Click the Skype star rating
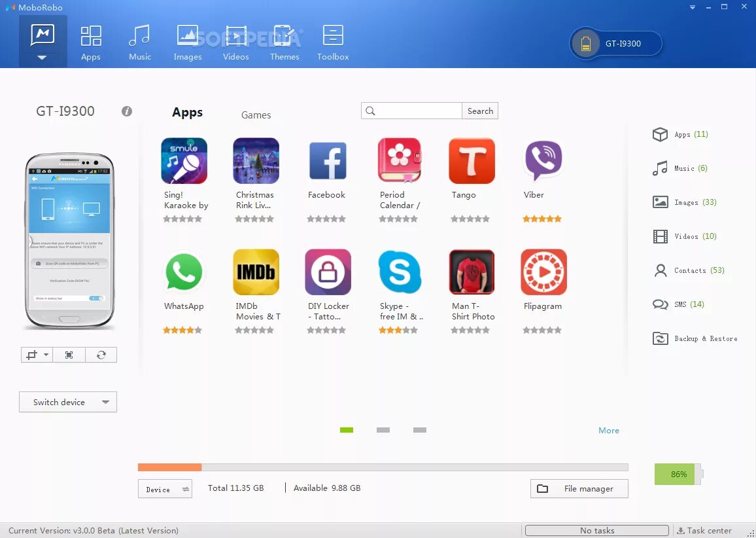The width and height of the screenshot is (756, 538). pos(398,331)
